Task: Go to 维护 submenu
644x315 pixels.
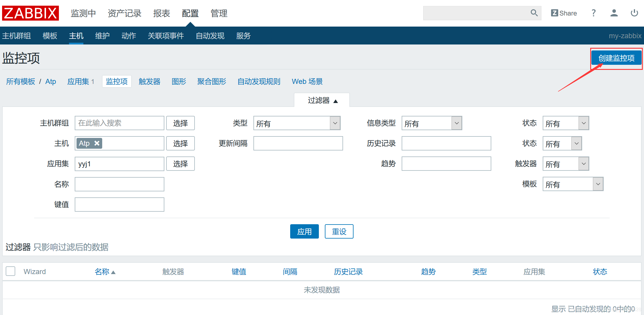Action: 103,36
